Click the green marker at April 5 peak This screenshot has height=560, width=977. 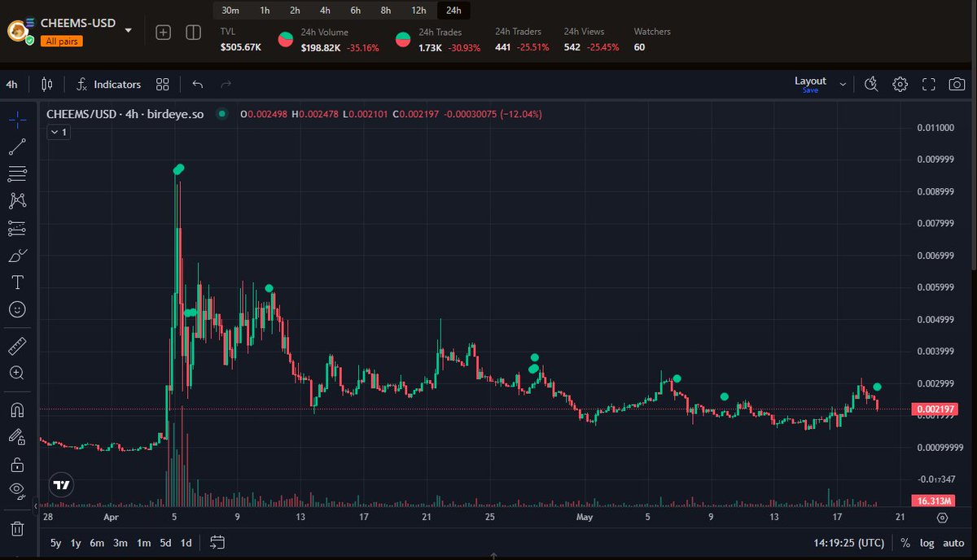coord(178,168)
